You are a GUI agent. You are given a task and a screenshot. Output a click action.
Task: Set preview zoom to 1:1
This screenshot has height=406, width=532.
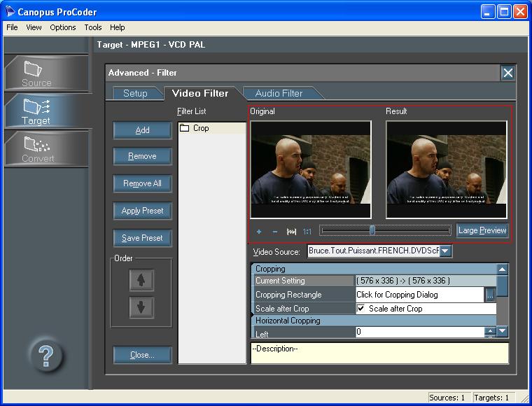(x=307, y=232)
